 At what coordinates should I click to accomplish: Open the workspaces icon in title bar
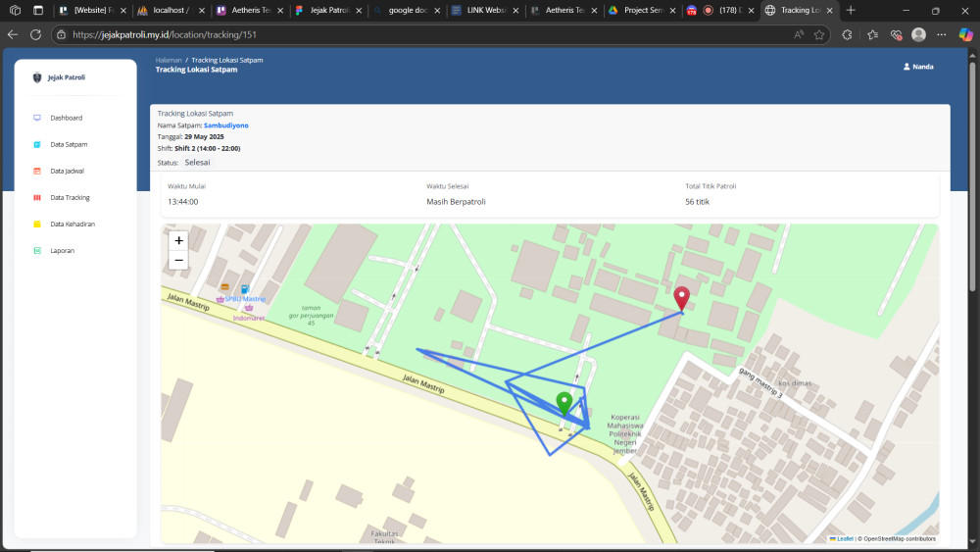pyautogui.click(x=16, y=10)
